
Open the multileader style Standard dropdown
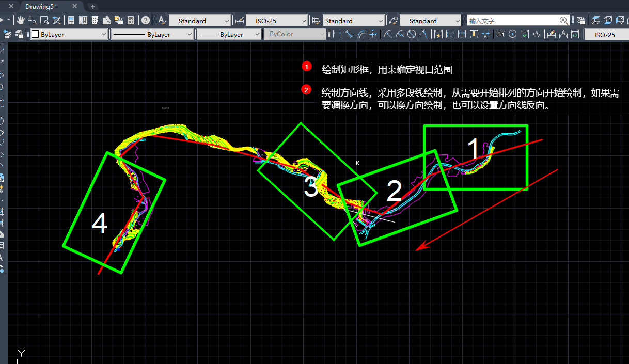tap(430, 21)
